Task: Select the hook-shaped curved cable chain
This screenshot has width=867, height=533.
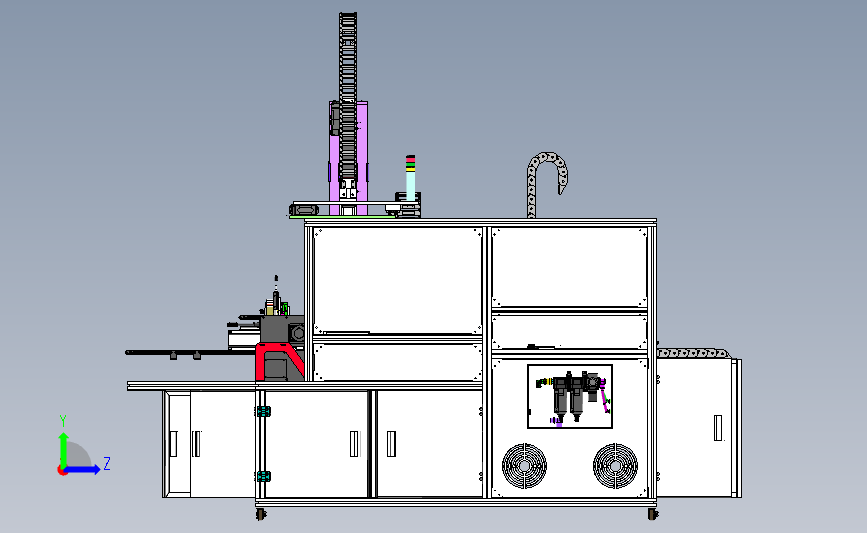Action: tap(546, 184)
